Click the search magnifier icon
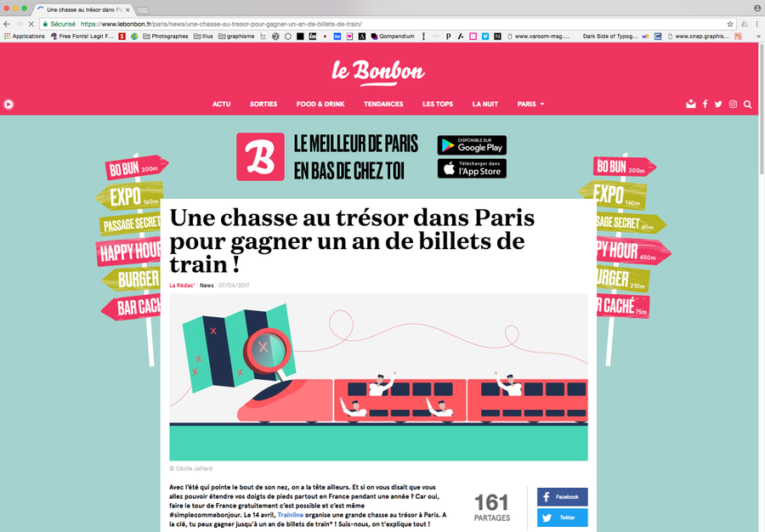Screen dimensions: 765x532 [747, 105]
